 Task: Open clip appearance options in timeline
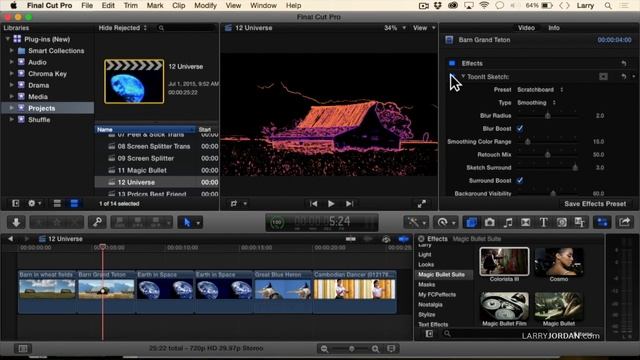tap(391, 349)
